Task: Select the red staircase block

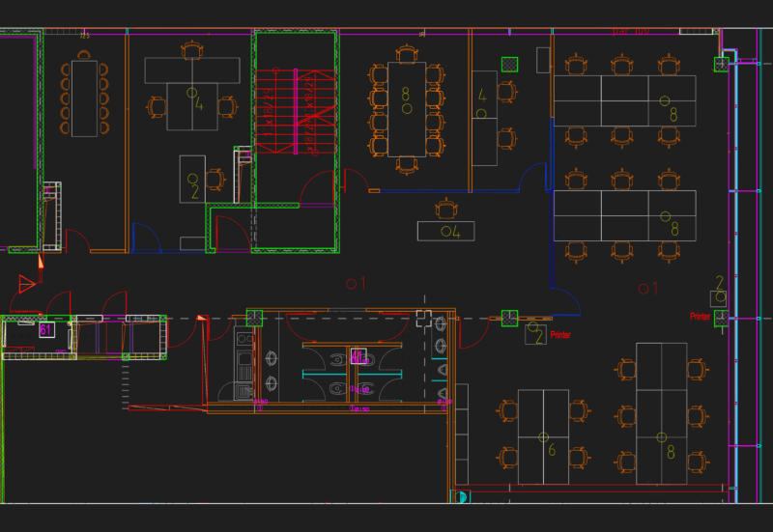Action: coord(296,112)
